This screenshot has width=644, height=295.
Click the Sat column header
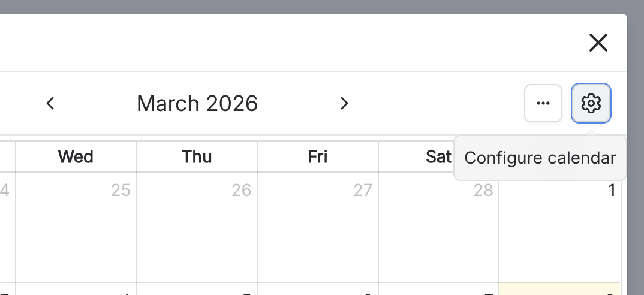(x=438, y=156)
